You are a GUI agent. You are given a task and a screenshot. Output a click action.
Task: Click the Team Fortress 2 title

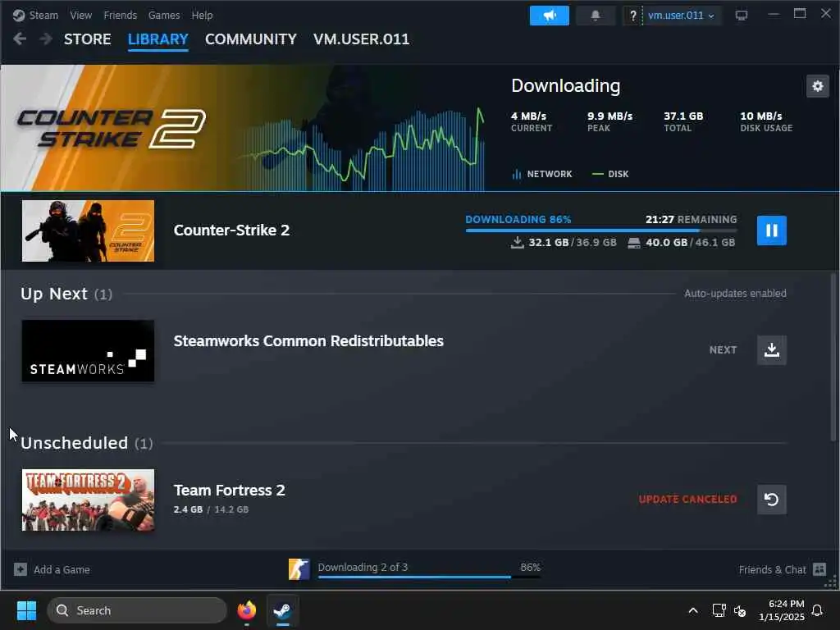(230, 491)
